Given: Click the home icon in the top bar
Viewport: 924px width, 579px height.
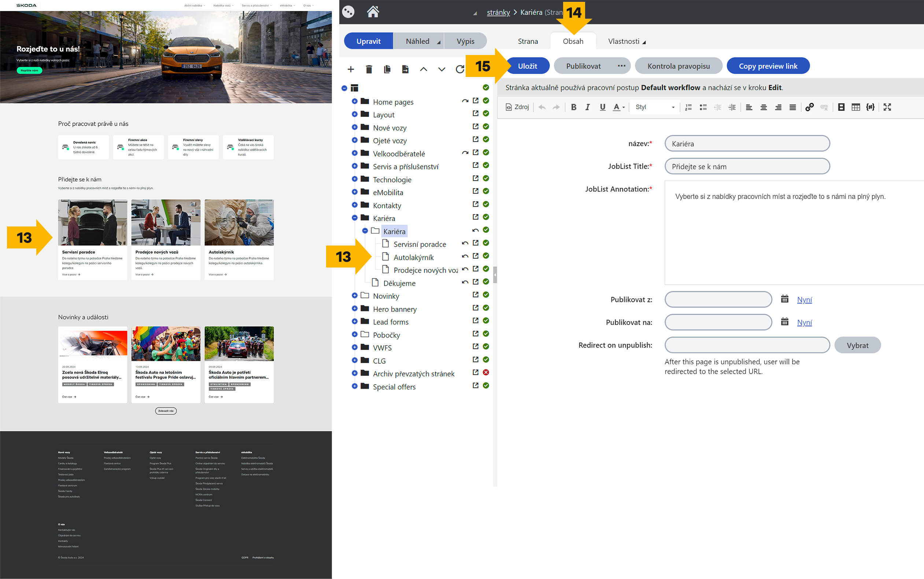Looking at the screenshot, I should [x=373, y=11].
